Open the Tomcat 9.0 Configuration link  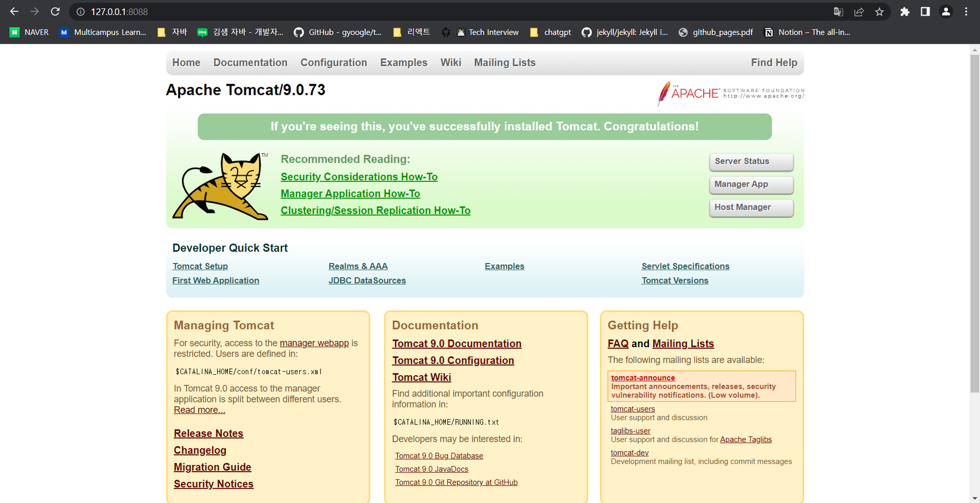click(x=453, y=360)
